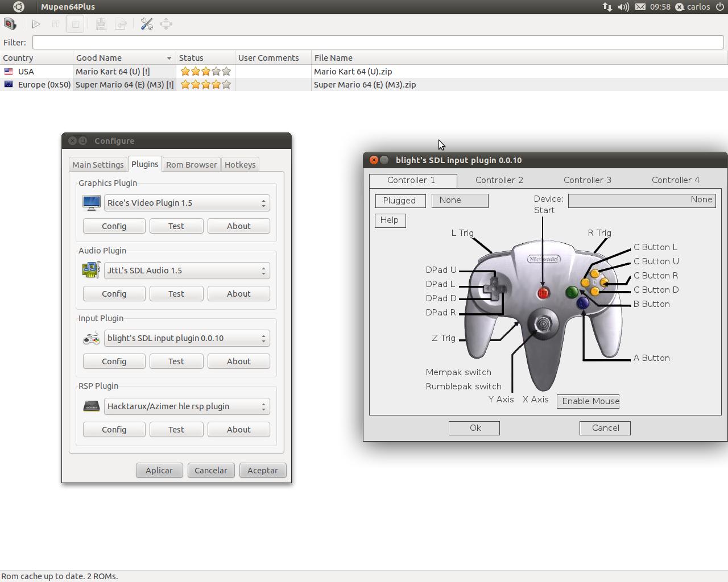Click the monitor icon beside Graphics Plugin
The image size is (728, 582).
pos(91,203)
